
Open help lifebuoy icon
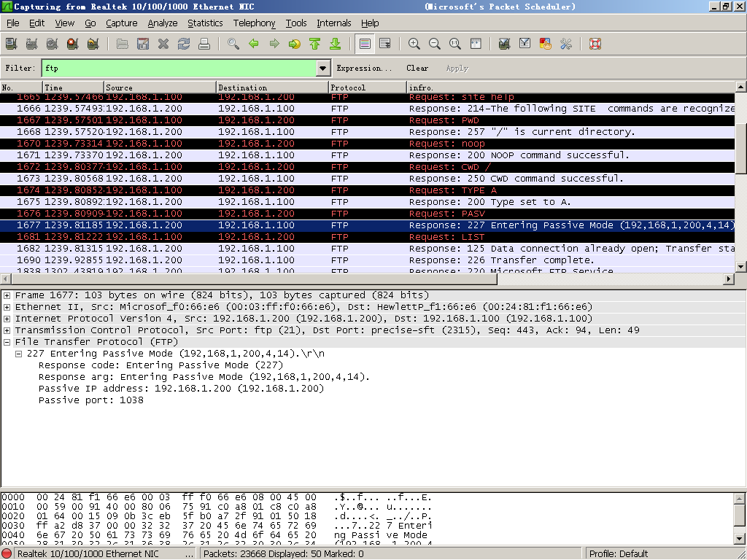click(595, 44)
